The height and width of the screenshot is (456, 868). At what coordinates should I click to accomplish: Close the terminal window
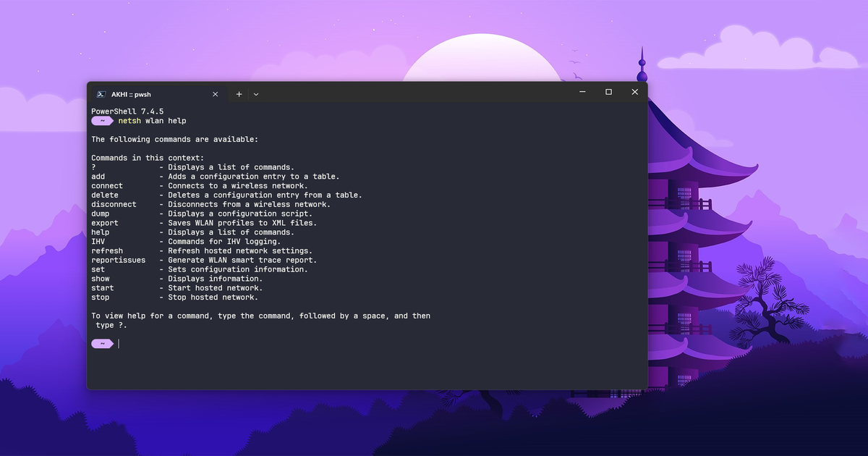[x=634, y=92]
